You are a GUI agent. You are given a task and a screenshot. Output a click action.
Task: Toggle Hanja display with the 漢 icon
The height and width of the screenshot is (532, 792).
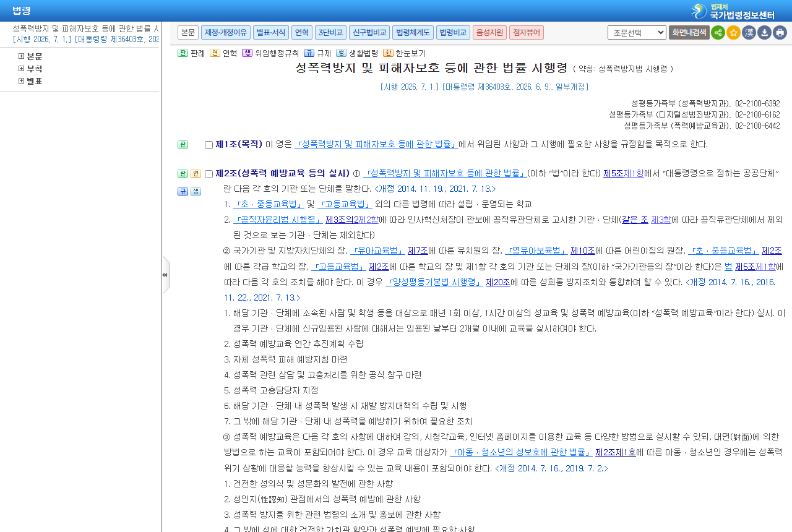pos(749,32)
